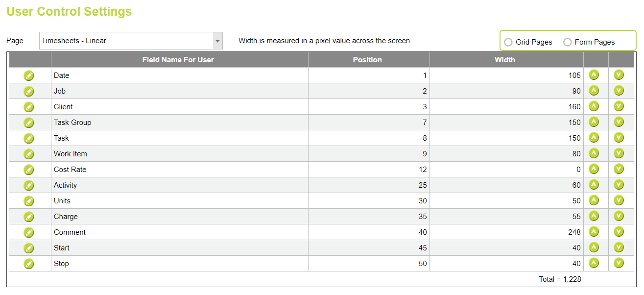Edit the Stop row settings
Image resolution: width=644 pixels, height=295 pixels.
[x=29, y=263]
